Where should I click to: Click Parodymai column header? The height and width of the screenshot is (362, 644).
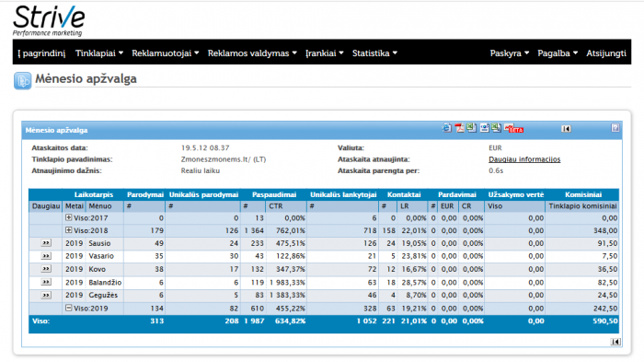(x=145, y=194)
